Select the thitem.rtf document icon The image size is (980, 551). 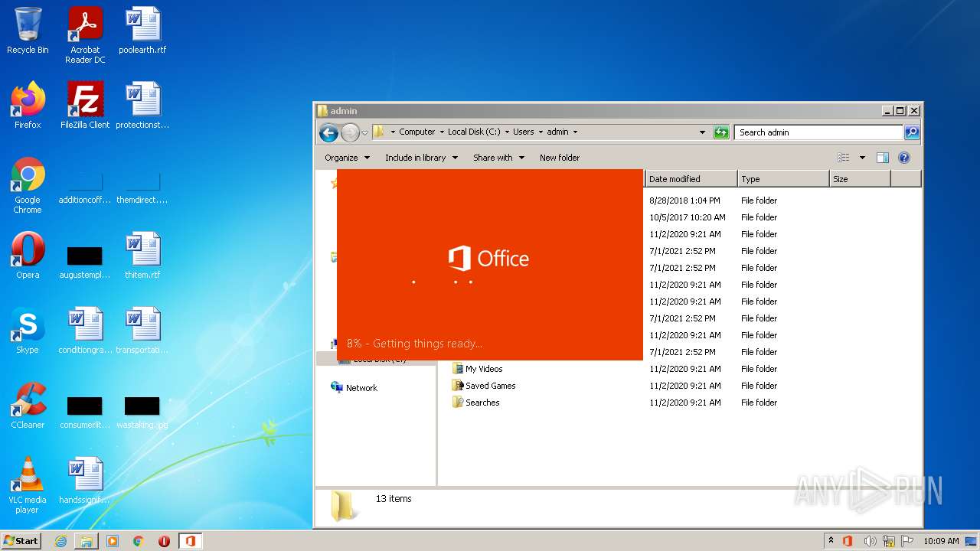(142, 256)
